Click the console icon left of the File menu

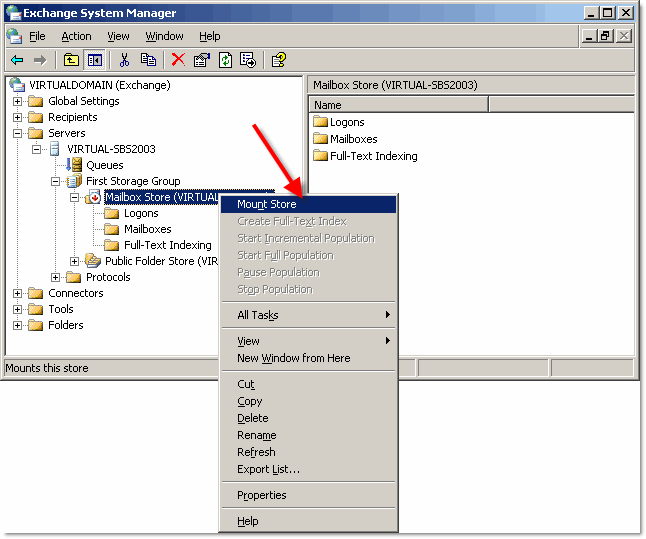tap(15, 36)
